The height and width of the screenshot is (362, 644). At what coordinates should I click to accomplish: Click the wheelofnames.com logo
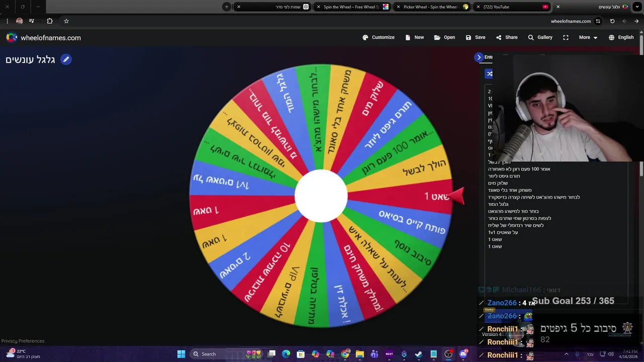pos(43,38)
